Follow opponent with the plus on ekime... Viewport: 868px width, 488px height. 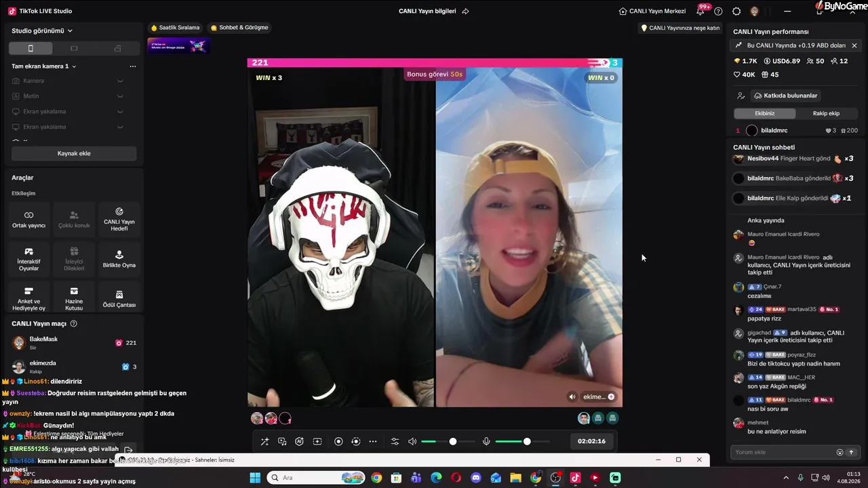pos(611,396)
